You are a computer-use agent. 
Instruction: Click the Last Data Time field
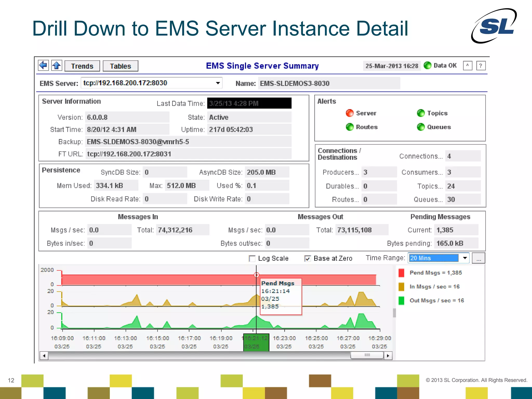(x=249, y=103)
